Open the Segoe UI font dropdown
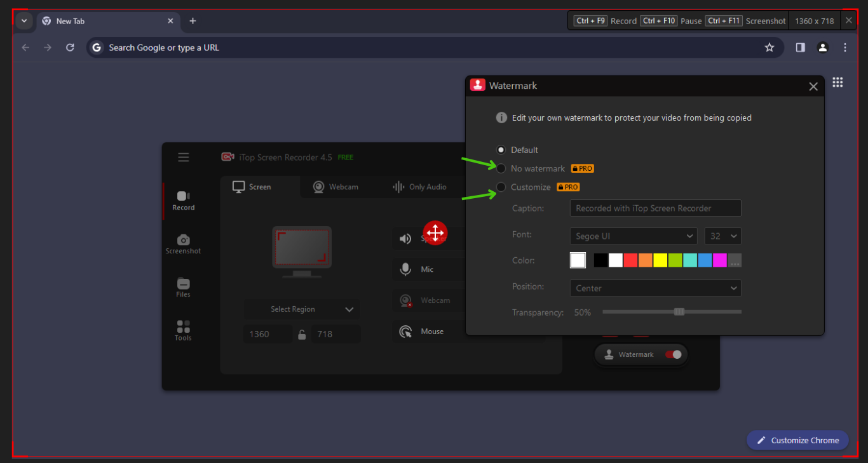The width and height of the screenshot is (868, 463). pos(633,236)
